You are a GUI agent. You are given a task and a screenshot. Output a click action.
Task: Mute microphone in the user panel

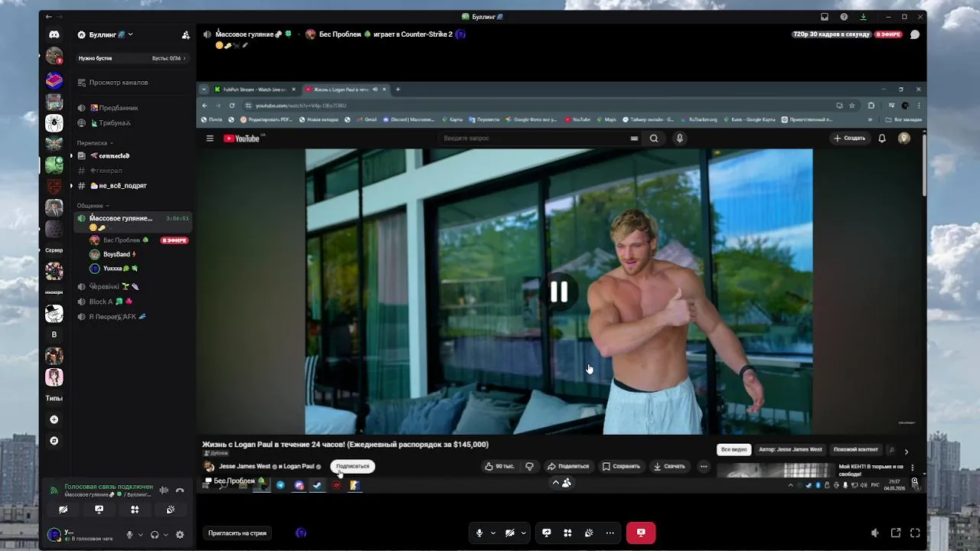coord(129,535)
